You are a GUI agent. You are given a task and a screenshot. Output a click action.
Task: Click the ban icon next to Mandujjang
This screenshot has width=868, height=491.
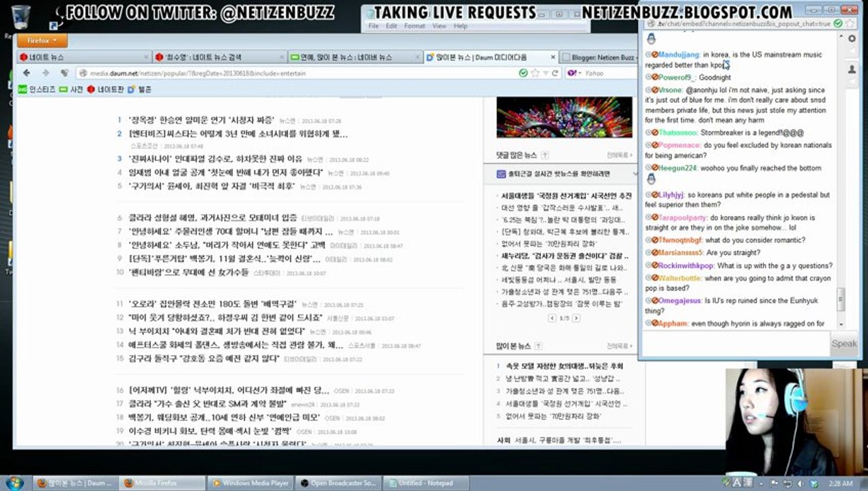point(654,55)
